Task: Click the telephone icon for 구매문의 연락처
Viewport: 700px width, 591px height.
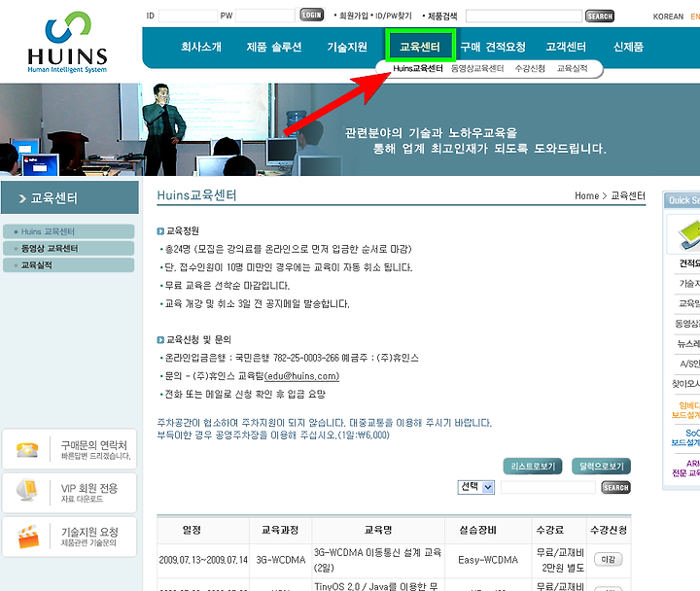Action: point(27,449)
